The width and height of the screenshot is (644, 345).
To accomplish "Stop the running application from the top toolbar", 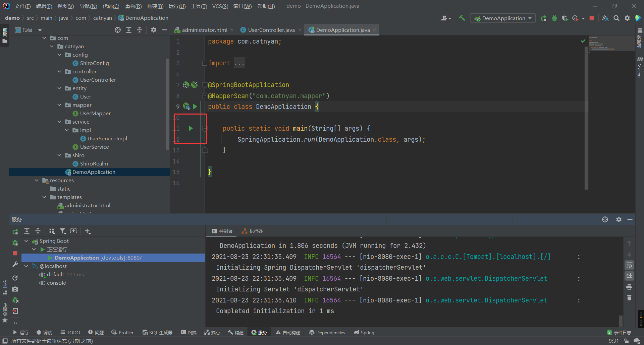I will coord(592,18).
